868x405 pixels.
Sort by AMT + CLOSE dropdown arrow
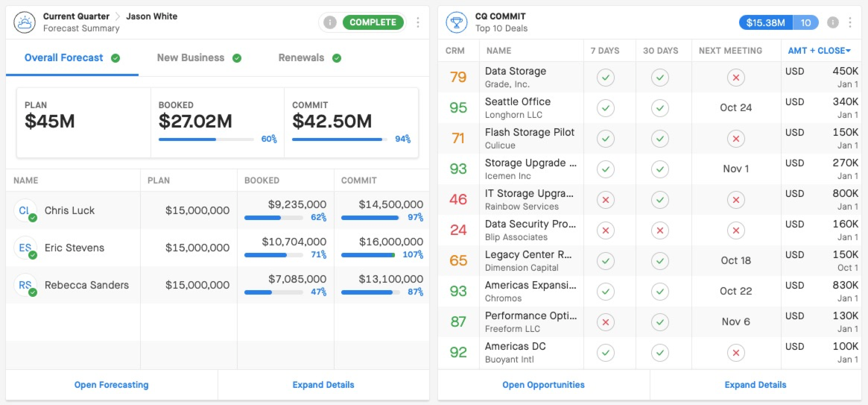click(848, 51)
